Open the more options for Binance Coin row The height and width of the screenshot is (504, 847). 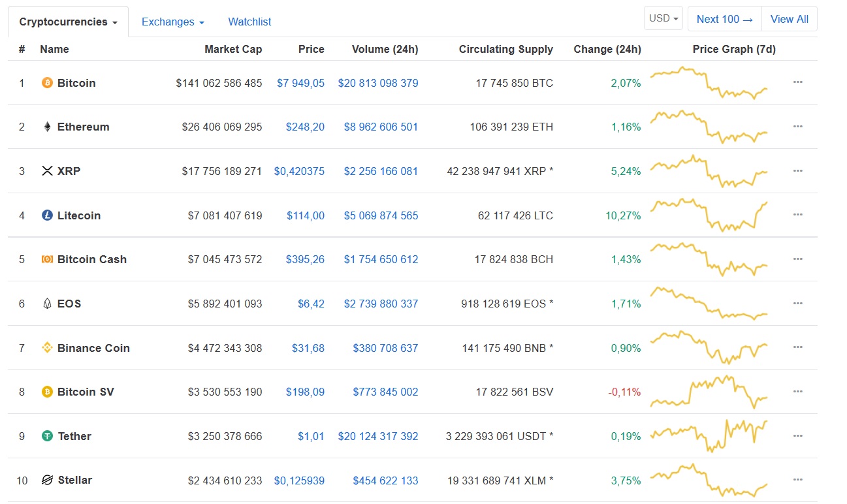pos(797,347)
